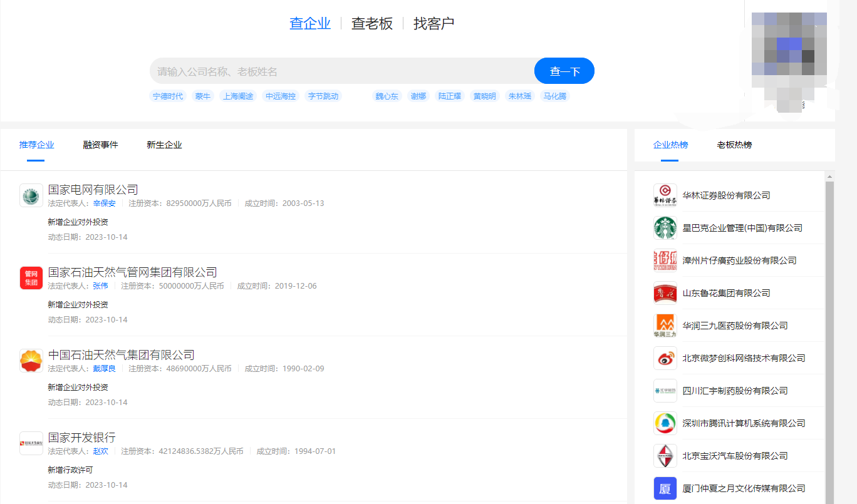Click the 中国石油 company logo
The height and width of the screenshot is (504, 857).
[x=31, y=361]
